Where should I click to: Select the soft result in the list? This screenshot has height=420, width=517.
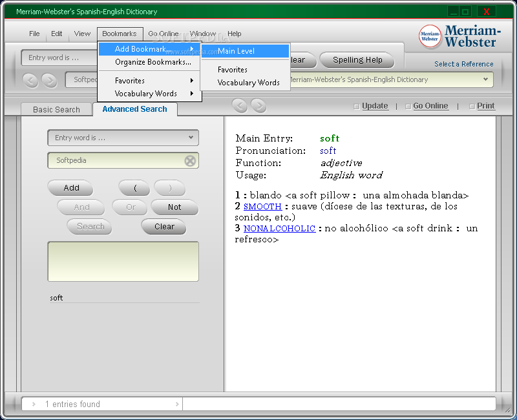coord(124,298)
